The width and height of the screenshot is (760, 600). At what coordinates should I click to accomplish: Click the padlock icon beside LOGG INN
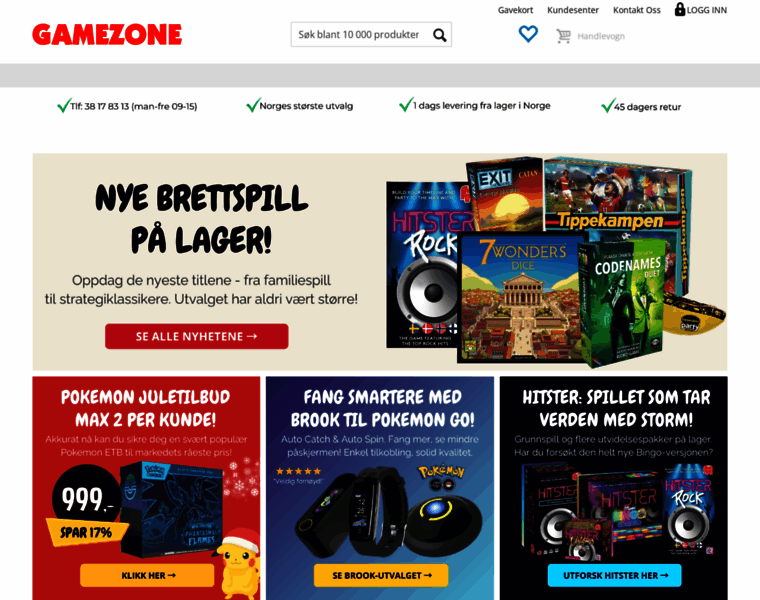680,9
